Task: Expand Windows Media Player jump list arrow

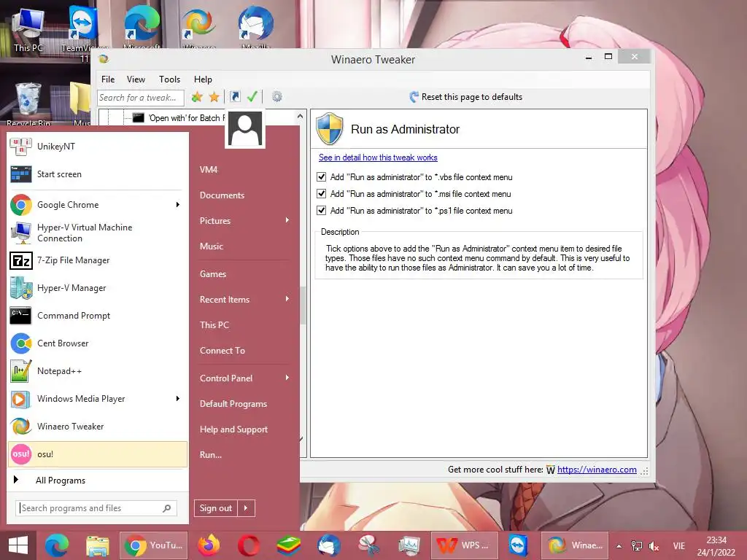Action: click(178, 399)
